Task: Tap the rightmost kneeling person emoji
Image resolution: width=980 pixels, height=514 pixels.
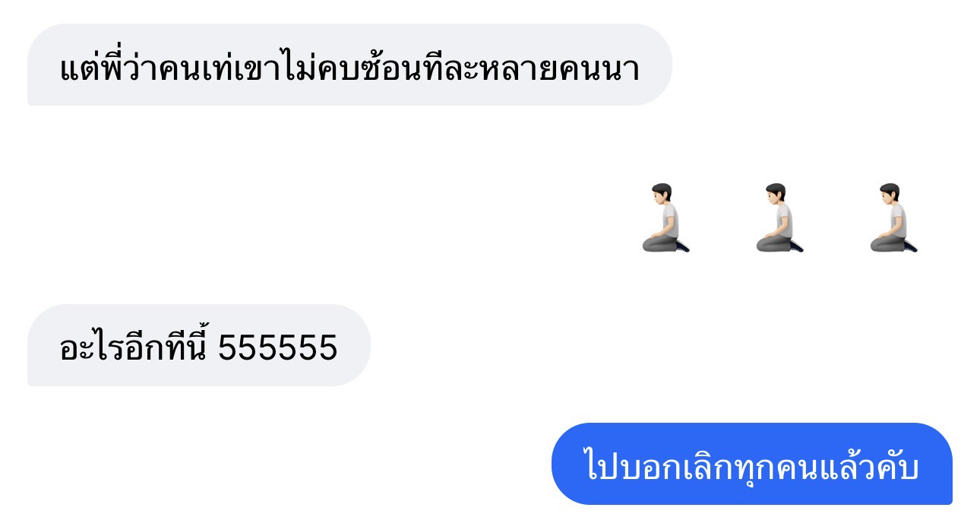Action: coord(893,217)
